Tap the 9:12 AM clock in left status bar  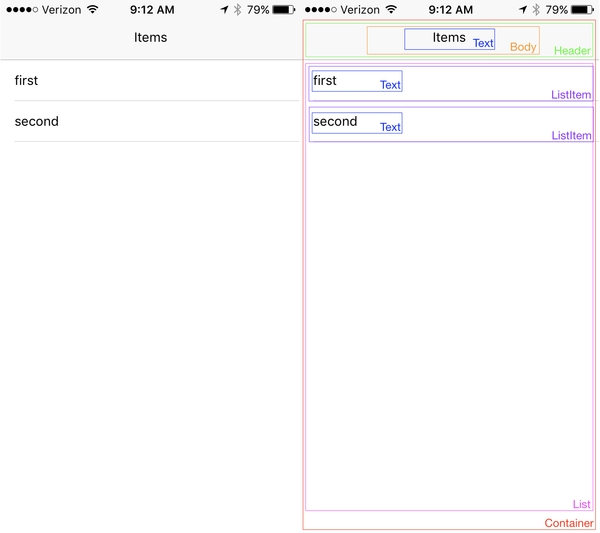click(x=152, y=10)
